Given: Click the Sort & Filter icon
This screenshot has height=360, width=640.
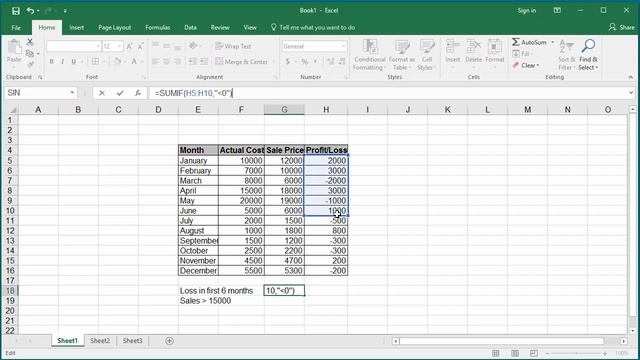Looking at the screenshot, I should coord(566,46).
